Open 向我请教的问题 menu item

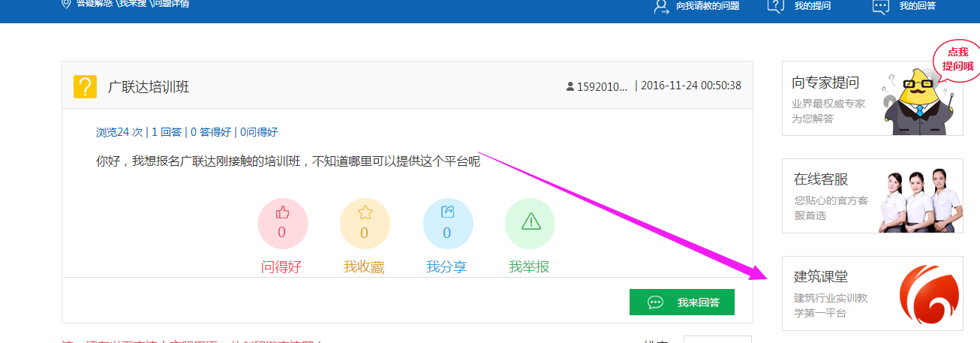pos(708,6)
